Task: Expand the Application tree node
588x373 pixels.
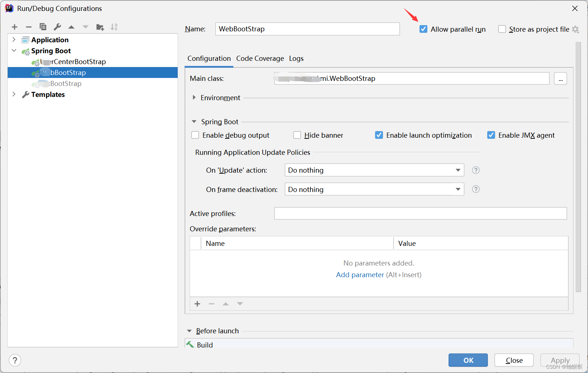Action: [x=14, y=39]
